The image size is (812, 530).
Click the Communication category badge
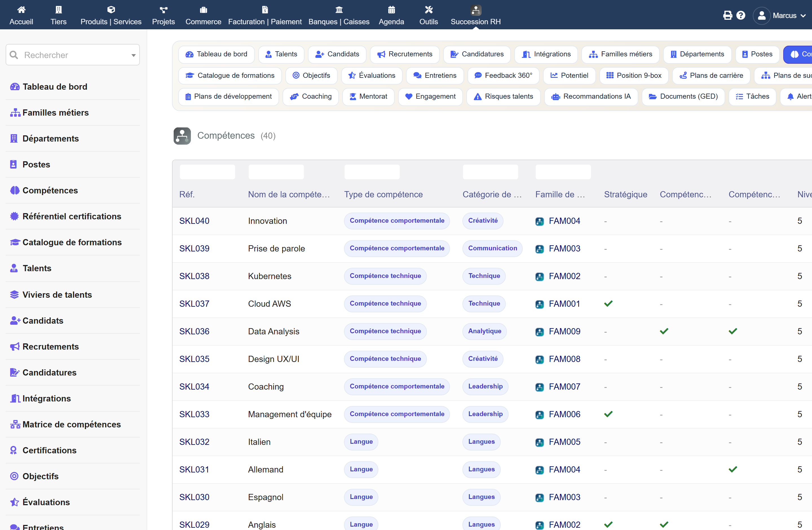click(492, 248)
